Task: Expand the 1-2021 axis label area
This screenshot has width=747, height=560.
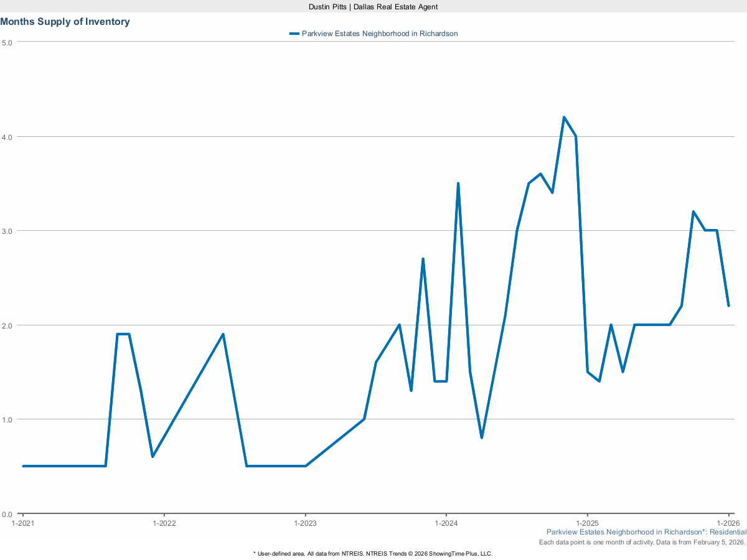Action: click(23, 523)
